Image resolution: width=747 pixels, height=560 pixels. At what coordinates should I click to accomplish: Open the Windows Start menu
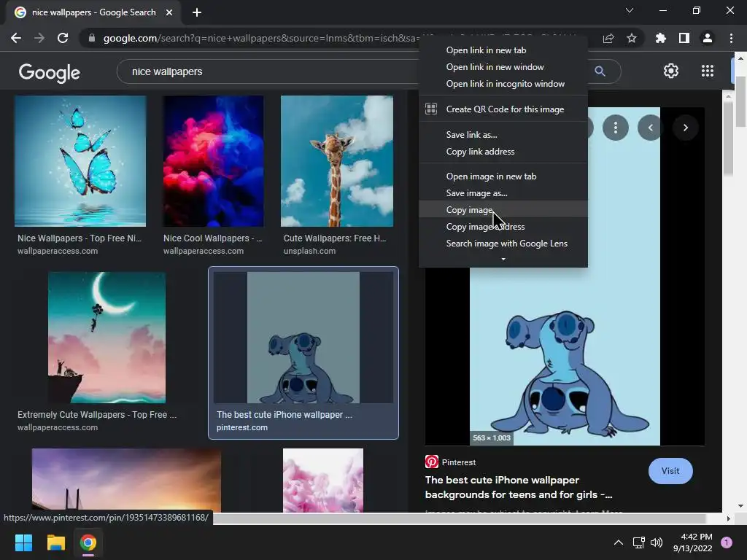pos(23,542)
